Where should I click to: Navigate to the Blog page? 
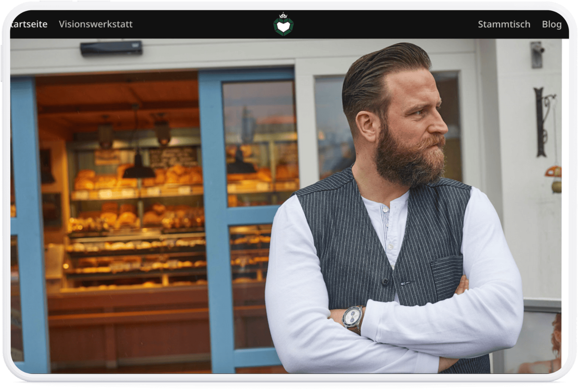(551, 24)
